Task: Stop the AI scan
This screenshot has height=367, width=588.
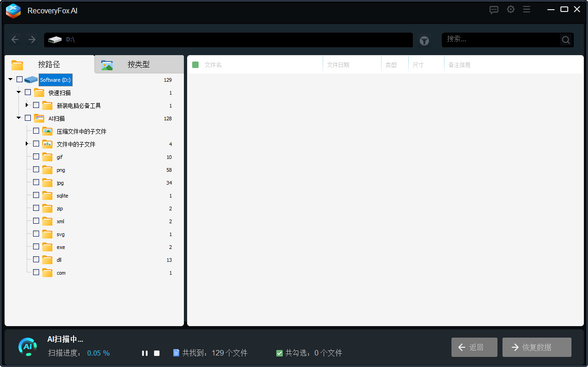Action: 156,353
